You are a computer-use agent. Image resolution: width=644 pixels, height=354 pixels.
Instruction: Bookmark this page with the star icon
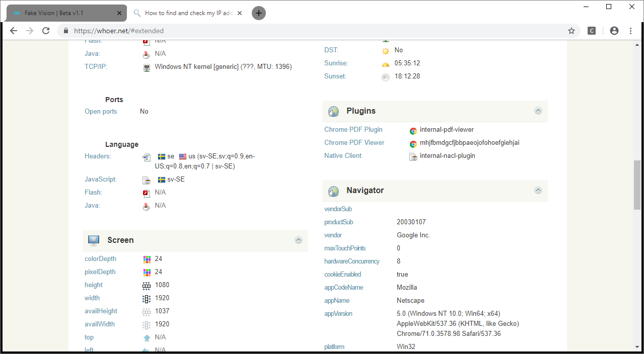[x=571, y=31]
